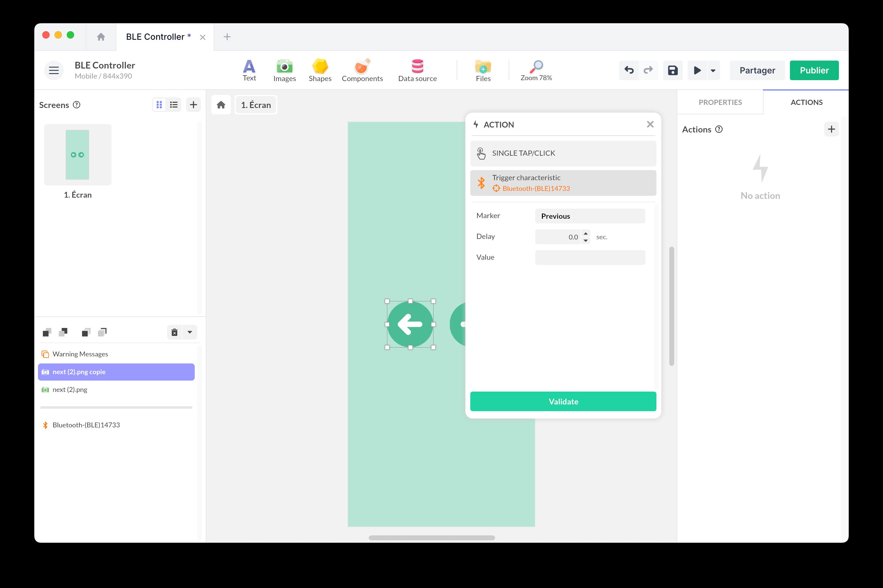Click the Value input field
This screenshot has height=588, width=883.
click(x=590, y=257)
